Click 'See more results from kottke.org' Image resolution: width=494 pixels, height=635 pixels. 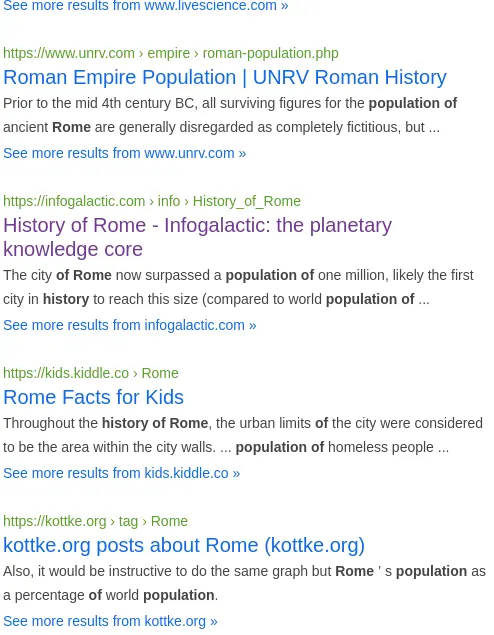(110, 621)
